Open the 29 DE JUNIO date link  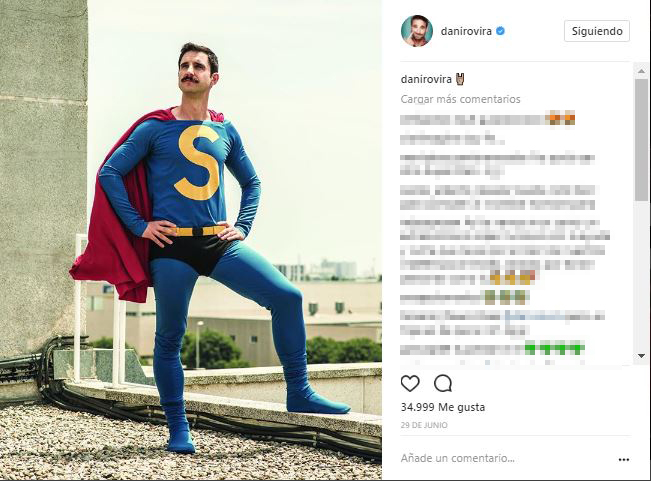click(x=424, y=425)
